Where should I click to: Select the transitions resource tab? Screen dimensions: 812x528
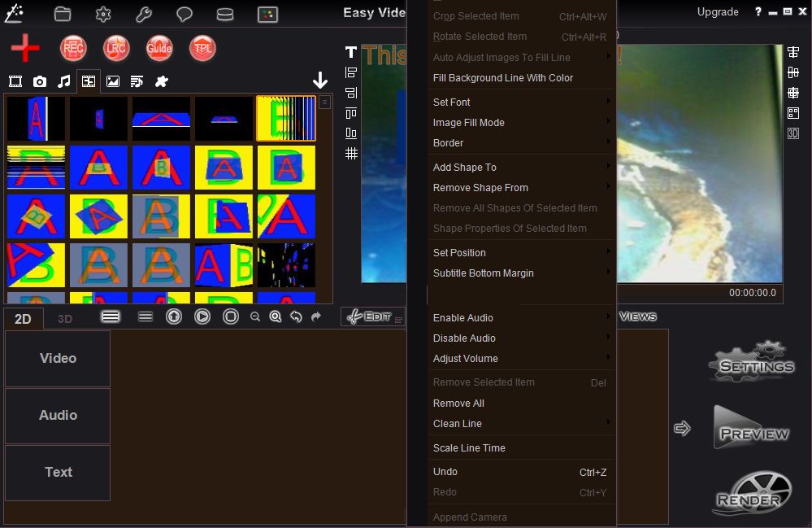tap(89, 81)
